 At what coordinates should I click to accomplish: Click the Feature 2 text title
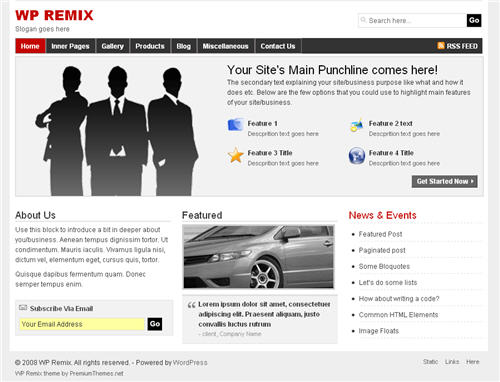[x=390, y=123]
